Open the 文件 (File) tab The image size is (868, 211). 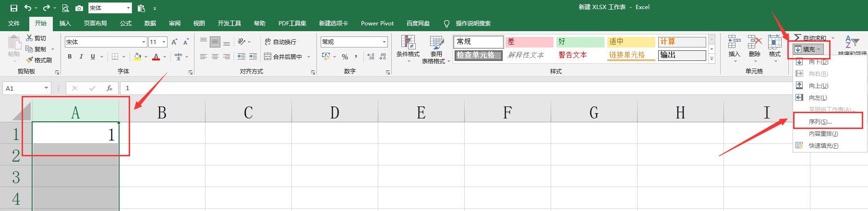(14, 23)
